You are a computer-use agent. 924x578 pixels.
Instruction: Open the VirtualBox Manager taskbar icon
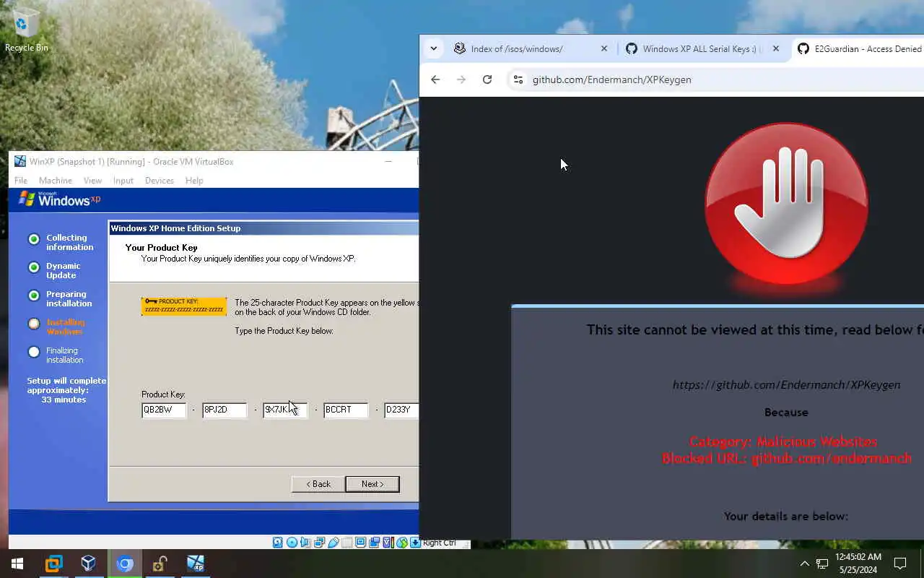(x=89, y=564)
